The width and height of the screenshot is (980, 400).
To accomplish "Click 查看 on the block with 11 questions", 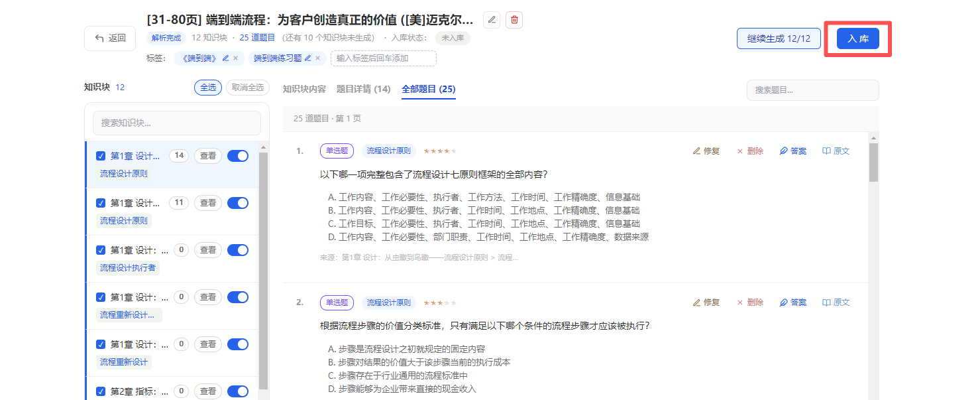I will click(x=208, y=203).
